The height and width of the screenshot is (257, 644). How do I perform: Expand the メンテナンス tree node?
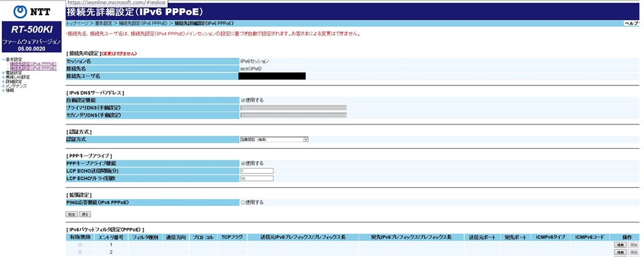[x=3, y=86]
